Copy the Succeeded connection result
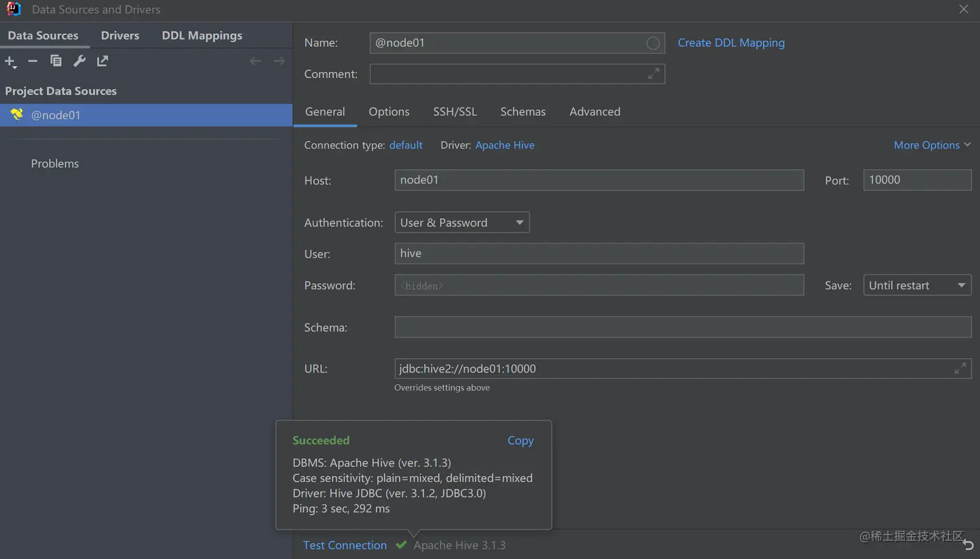Viewport: 980px width, 559px height. 520,440
